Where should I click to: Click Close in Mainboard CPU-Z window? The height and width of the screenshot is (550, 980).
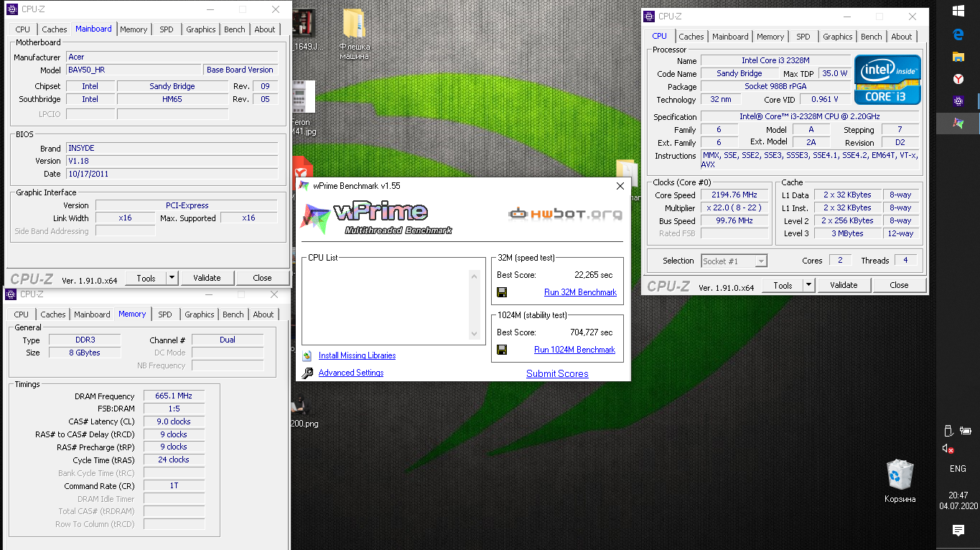263,278
